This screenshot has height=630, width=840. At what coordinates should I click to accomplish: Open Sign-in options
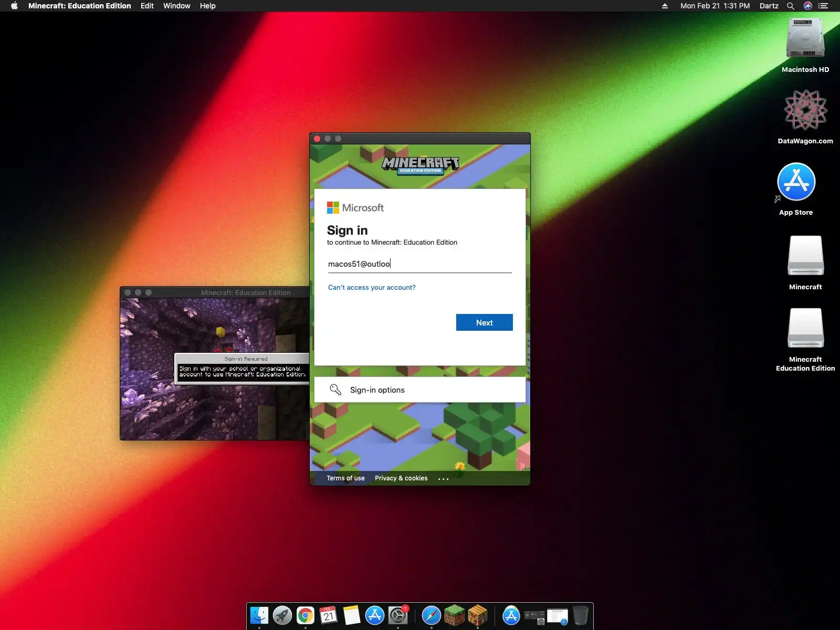point(420,390)
